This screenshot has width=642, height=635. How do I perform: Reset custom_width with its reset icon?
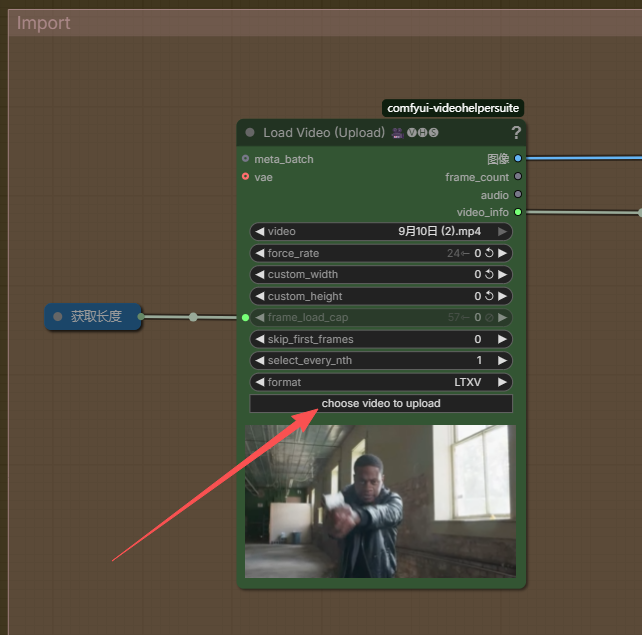[x=489, y=274]
